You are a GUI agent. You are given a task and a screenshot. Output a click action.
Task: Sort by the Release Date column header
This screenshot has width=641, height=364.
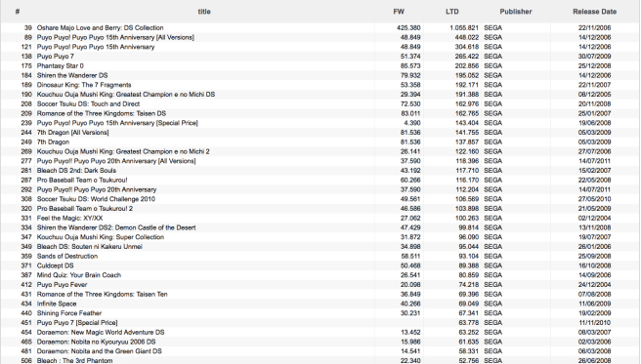click(594, 12)
